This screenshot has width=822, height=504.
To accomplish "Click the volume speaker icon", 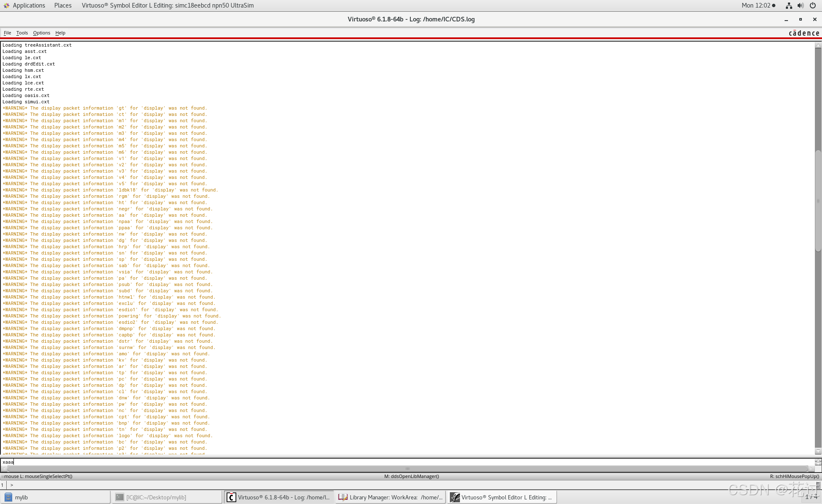I will [x=801, y=5].
